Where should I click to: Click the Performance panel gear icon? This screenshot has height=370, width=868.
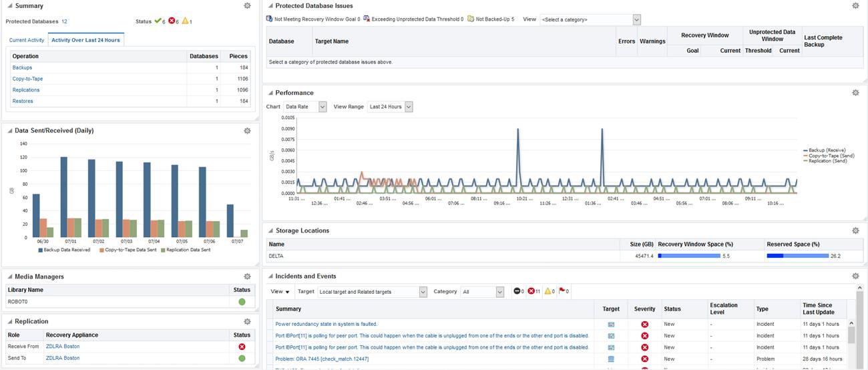point(855,93)
